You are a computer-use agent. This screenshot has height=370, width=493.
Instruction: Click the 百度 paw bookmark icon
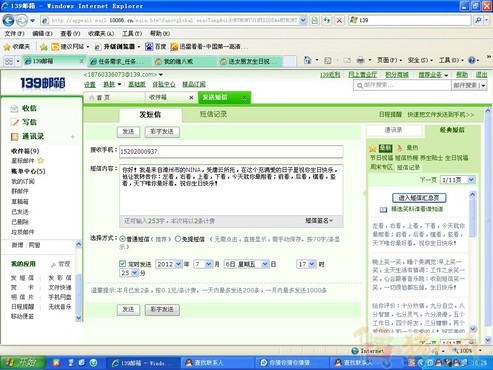point(149,47)
